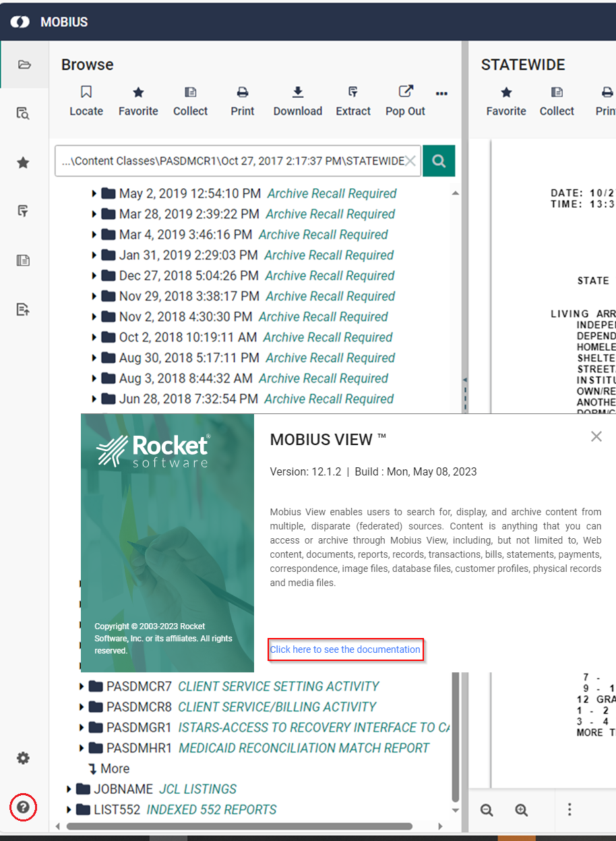Click Download in the Browse toolbar
This screenshot has height=841, width=616.
298,101
